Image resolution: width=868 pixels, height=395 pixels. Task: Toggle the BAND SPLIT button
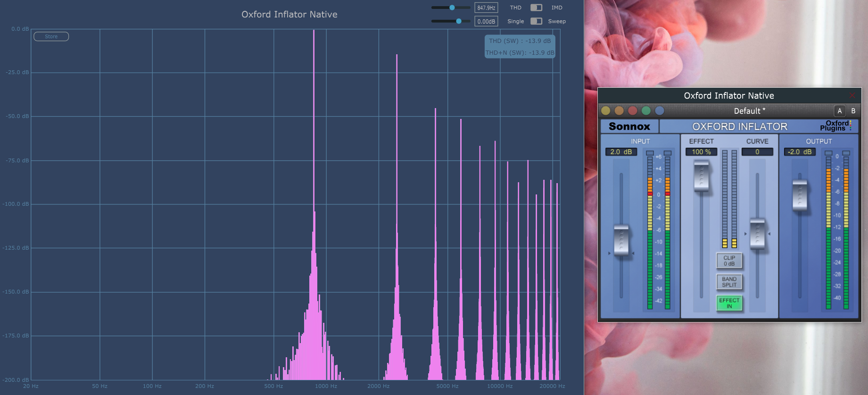click(729, 282)
